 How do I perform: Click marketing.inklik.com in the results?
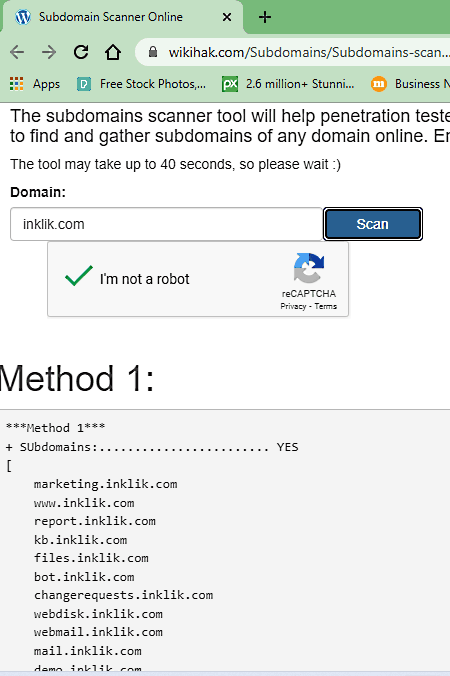coord(106,484)
